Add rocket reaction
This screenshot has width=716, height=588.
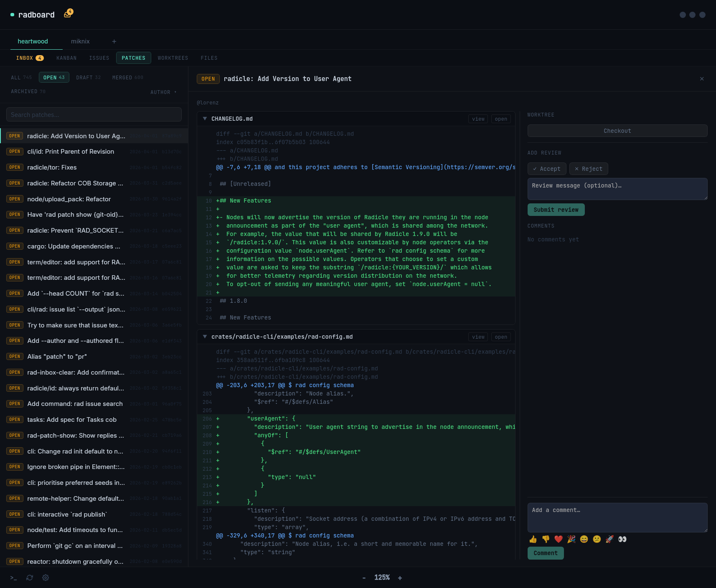[x=609, y=539]
